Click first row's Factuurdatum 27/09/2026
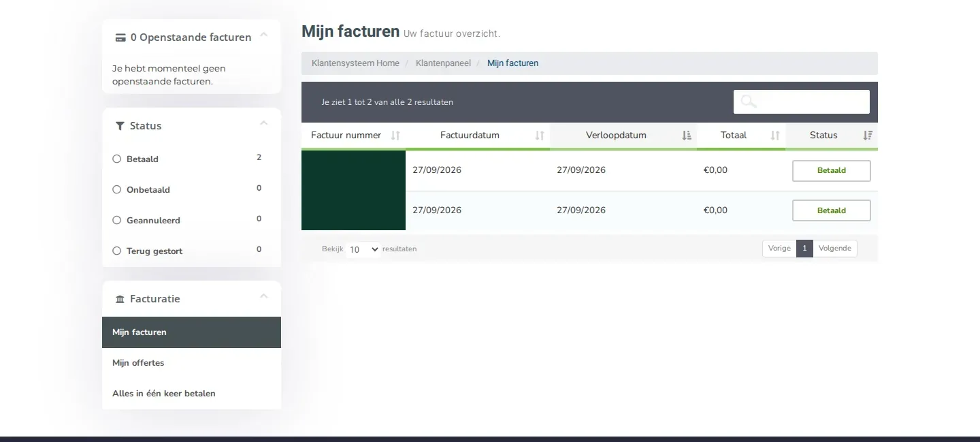The width and height of the screenshot is (980, 442). pyautogui.click(x=437, y=170)
